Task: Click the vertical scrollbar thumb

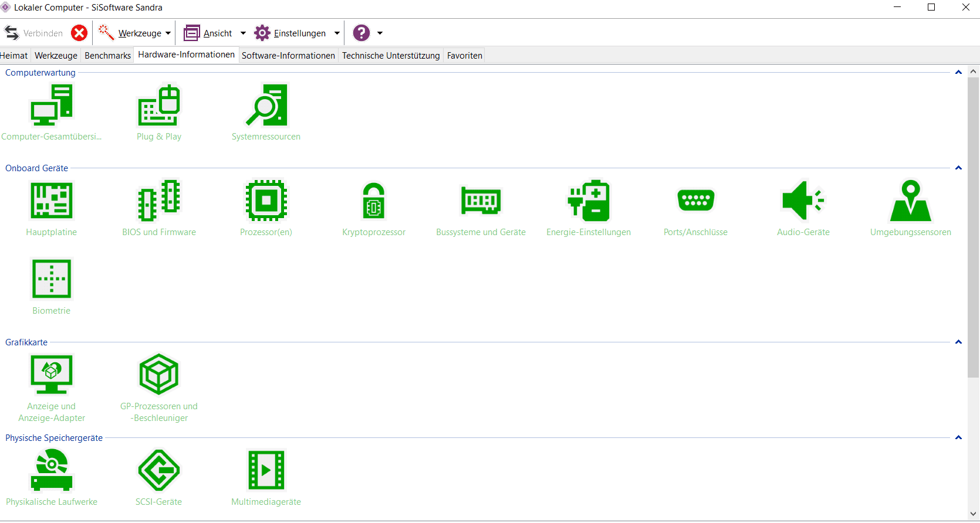Action: pyautogui.click(x=974, y=227)
